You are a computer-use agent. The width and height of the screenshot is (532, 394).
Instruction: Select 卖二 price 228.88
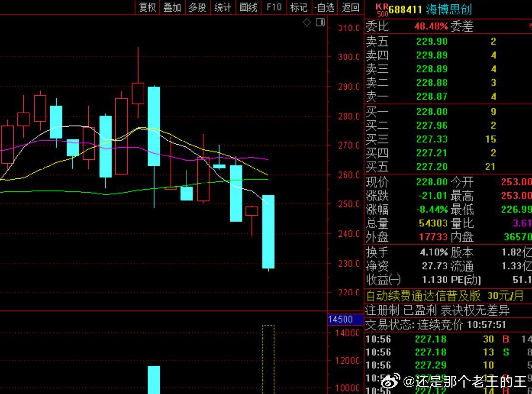431,83
